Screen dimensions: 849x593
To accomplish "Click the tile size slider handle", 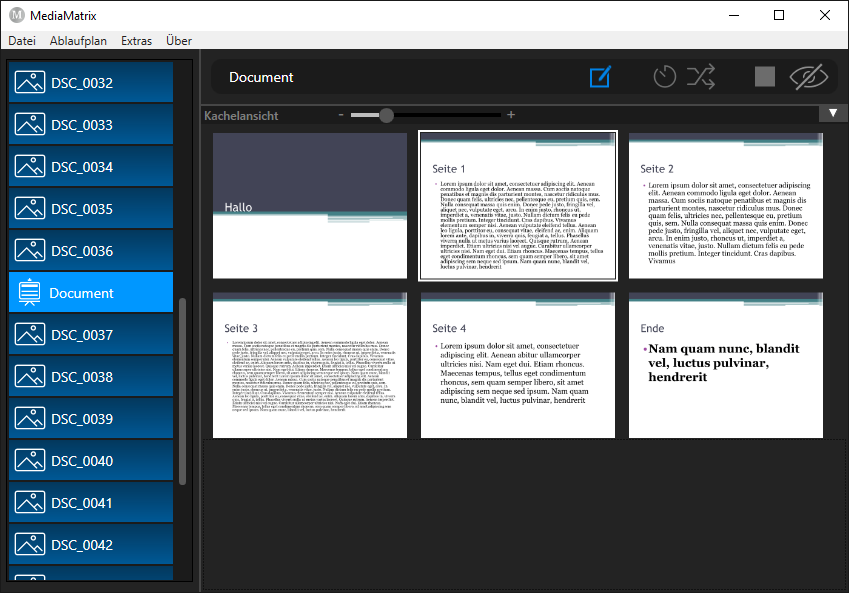I will [x=386, y=115].
